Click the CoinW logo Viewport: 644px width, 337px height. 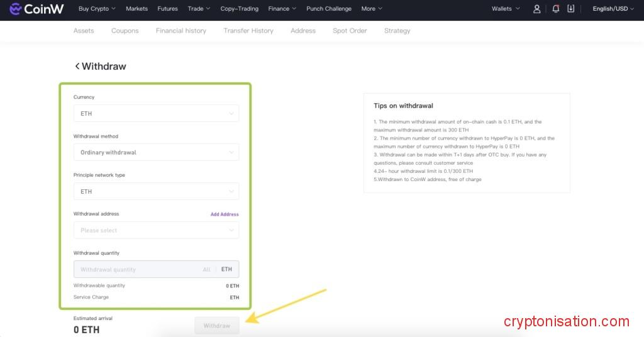tap(37, 9)
